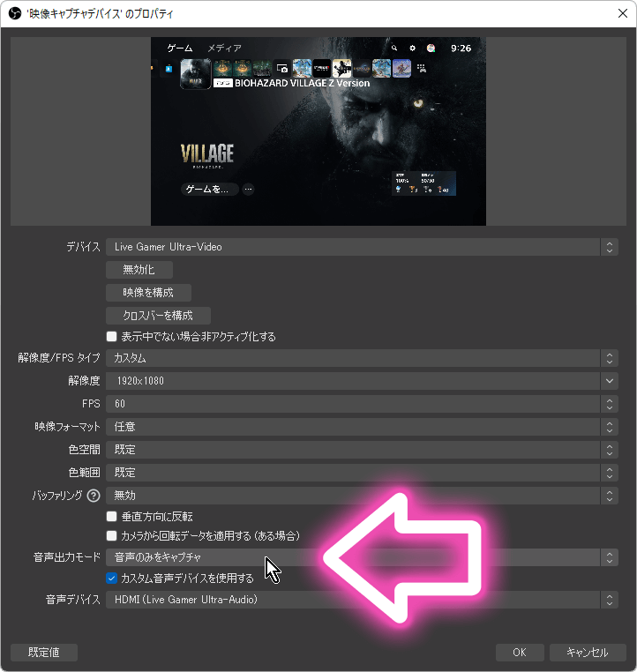Click the media gallery camera icon in preview

(x=282, y=69)
